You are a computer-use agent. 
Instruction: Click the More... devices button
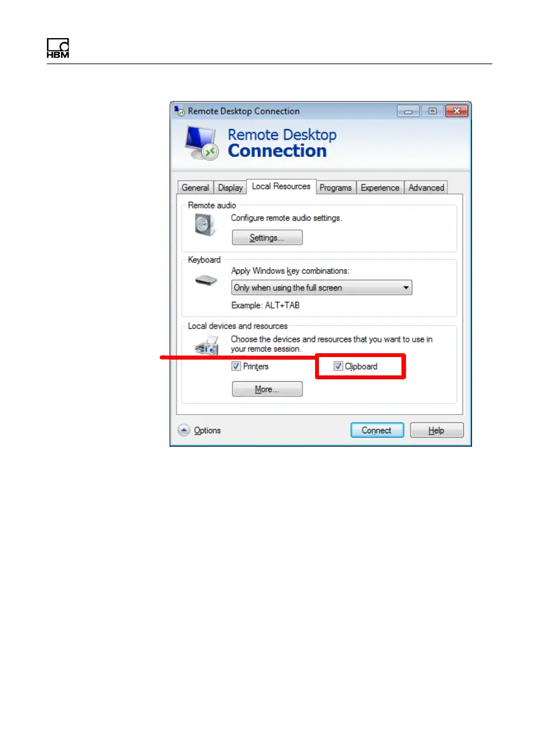tap(267, 389)
